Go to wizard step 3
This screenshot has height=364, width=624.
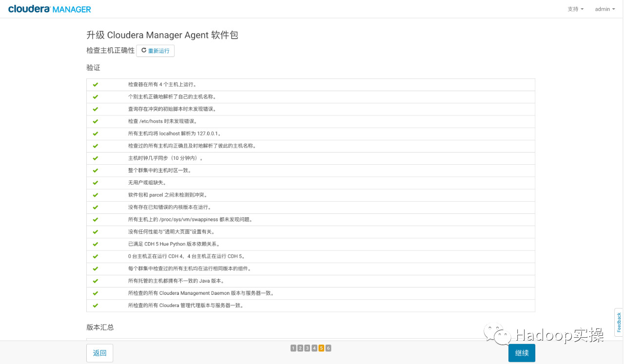click(x=307, y=348)
